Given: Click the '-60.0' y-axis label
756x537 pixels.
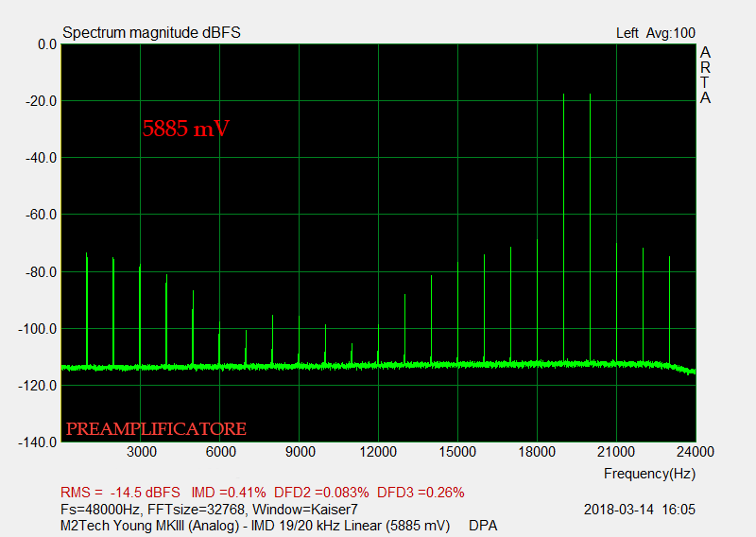Looking at the screenshot, I should coord(41,215).
